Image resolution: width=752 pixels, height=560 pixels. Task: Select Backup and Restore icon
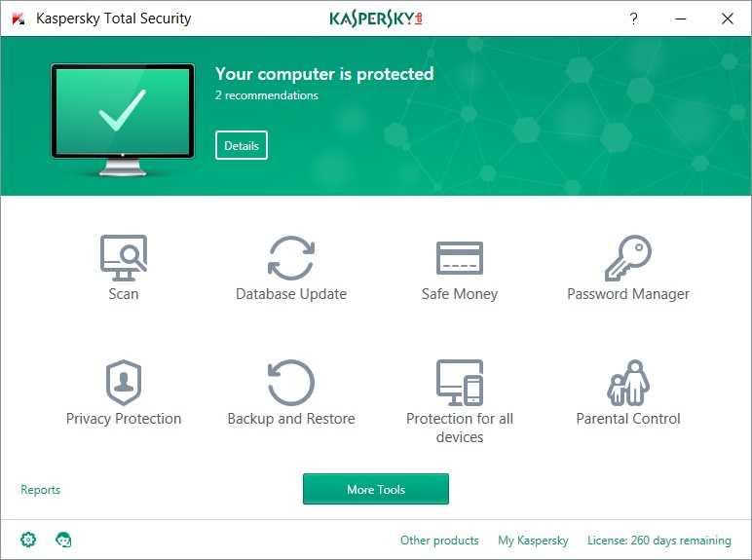290,382
